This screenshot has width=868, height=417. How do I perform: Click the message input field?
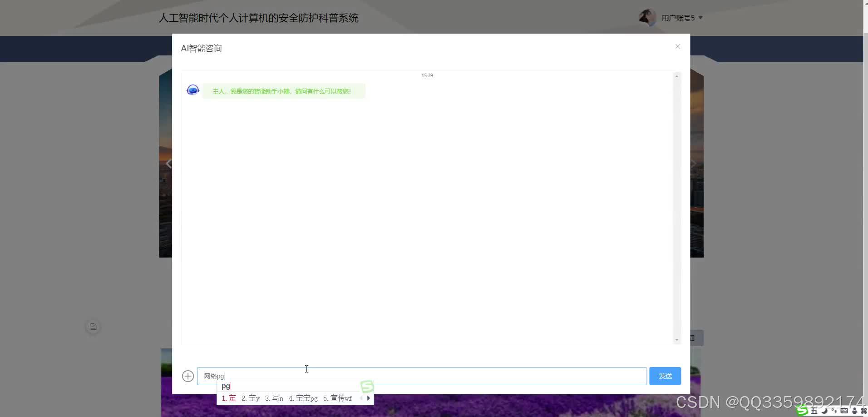point(422,376)
